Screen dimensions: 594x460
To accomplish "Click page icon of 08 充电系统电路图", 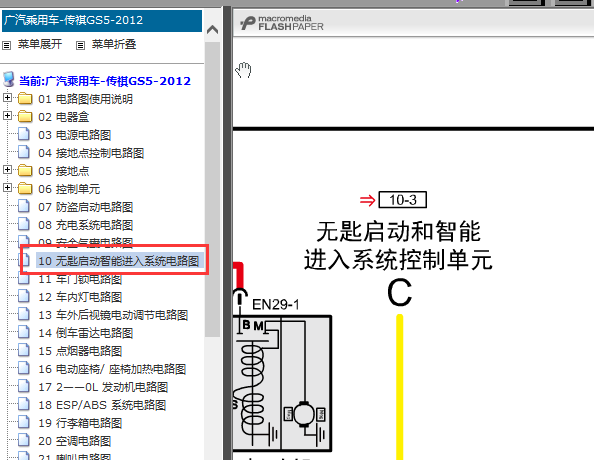I will [23, 224].
